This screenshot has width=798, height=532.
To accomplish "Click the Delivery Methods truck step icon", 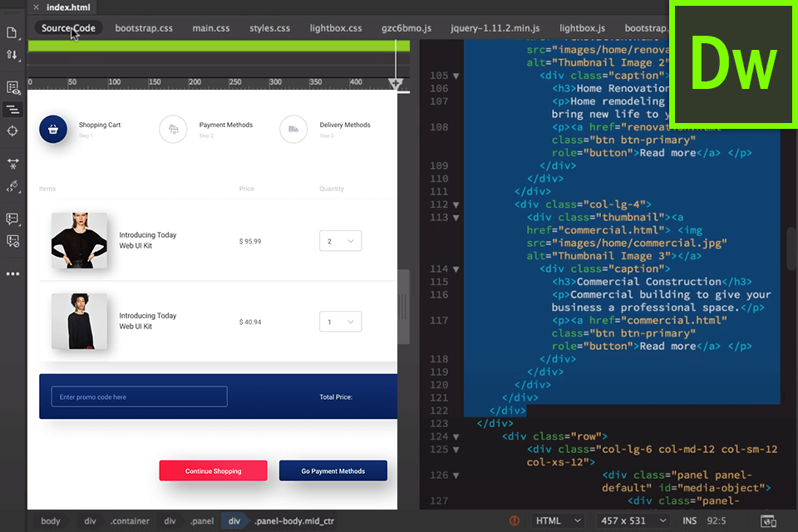I will [x=293, y=130].
